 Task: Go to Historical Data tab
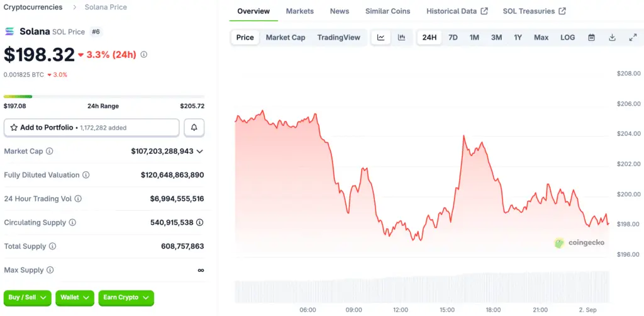point(457,11)
